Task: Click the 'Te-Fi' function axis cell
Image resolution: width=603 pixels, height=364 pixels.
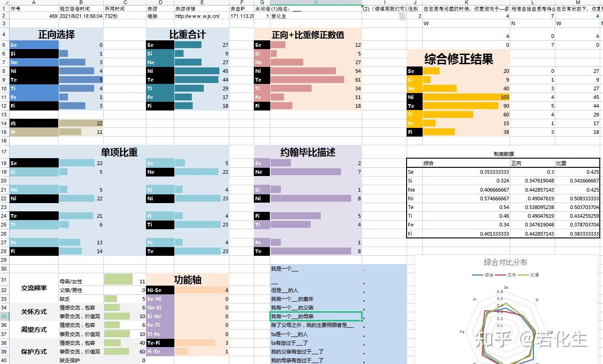Action: (160, 342)
